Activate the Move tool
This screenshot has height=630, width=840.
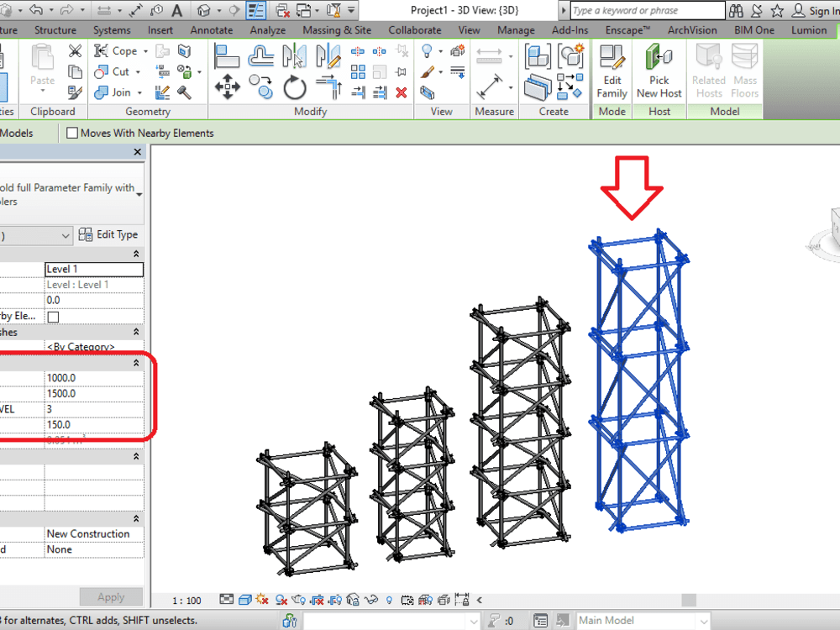pos(227,87)
